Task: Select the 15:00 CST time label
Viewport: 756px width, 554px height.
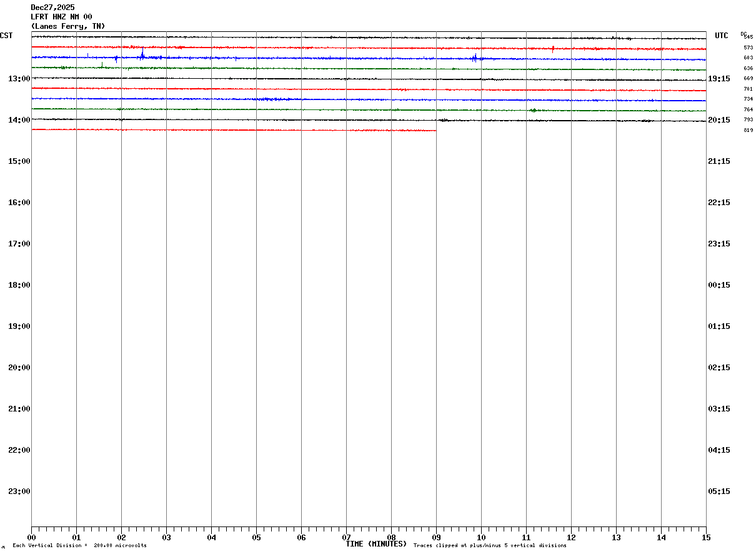Action: click(19, 161)
